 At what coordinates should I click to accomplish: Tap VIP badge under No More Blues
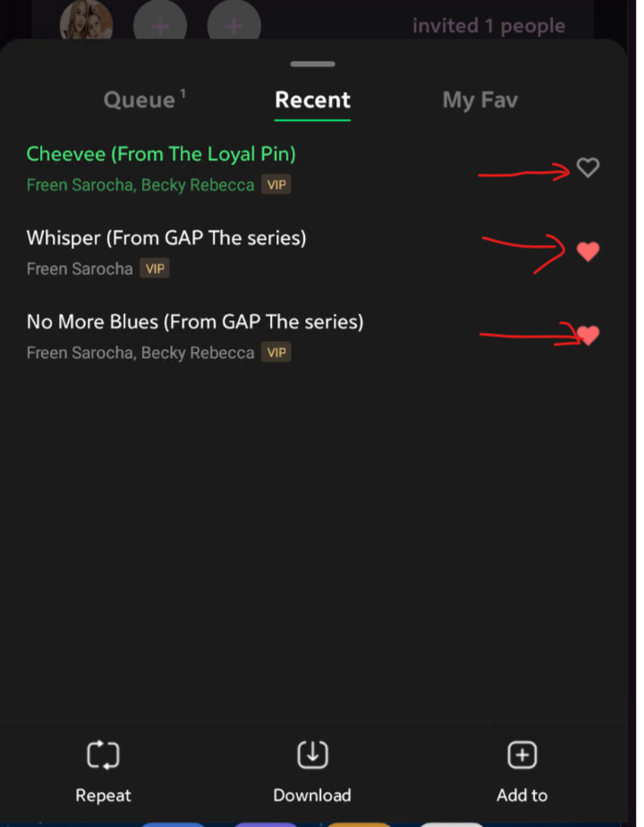pyautogui.click(x=276, y=353)
